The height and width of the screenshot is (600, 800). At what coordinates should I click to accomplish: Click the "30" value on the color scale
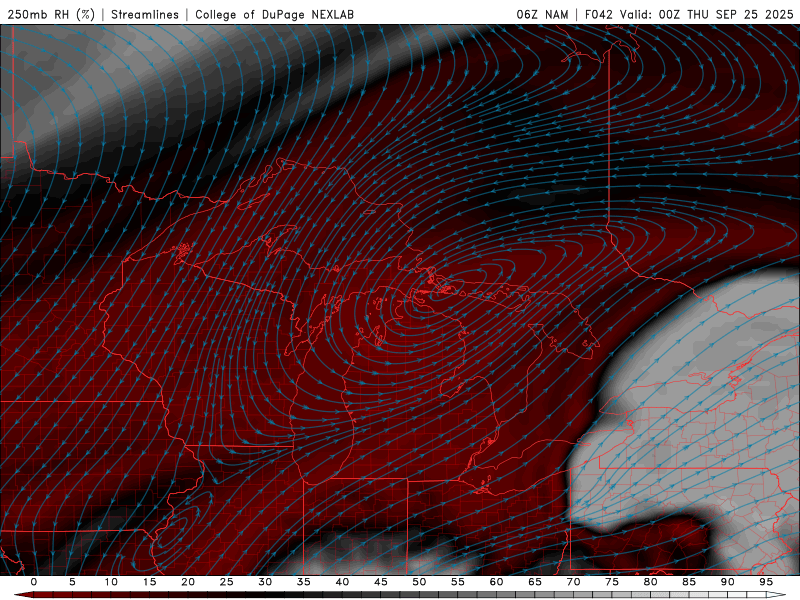pos(265,582)
